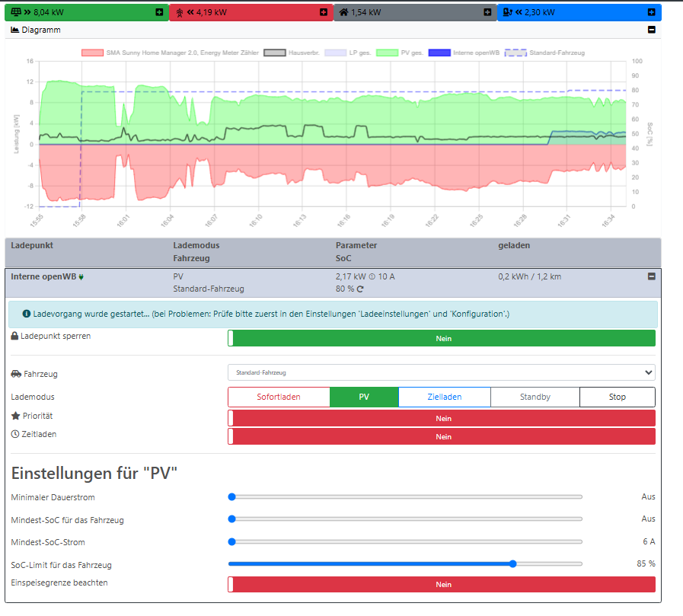Click the clock icon beside 10 A
Screen dimensions: 683x616
tap(372, 276)
